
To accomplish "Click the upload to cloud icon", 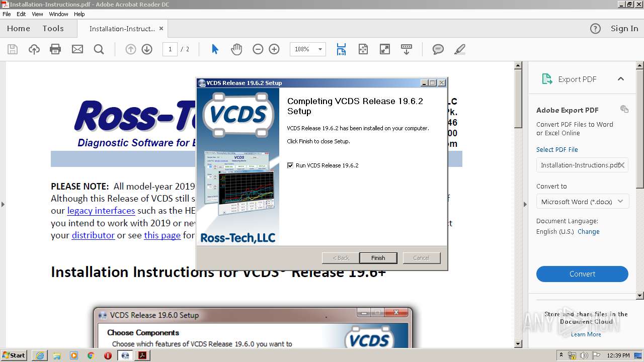I will click(x=34, y=49).
